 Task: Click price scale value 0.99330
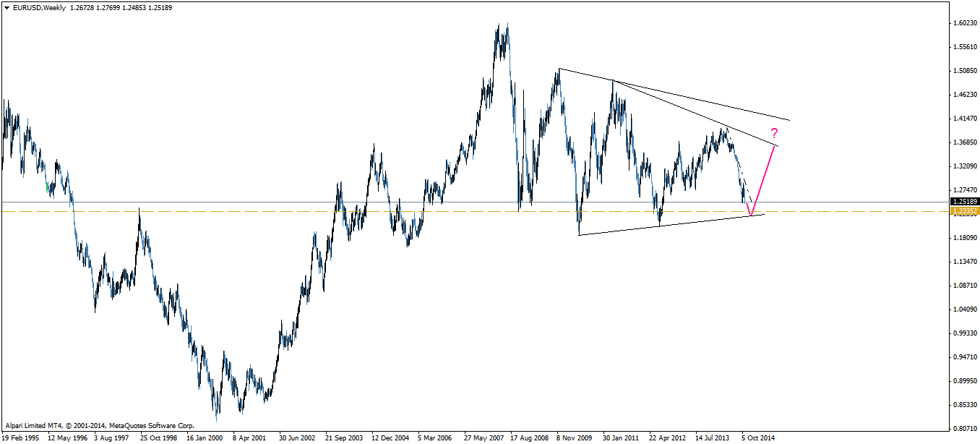(966, 333)
